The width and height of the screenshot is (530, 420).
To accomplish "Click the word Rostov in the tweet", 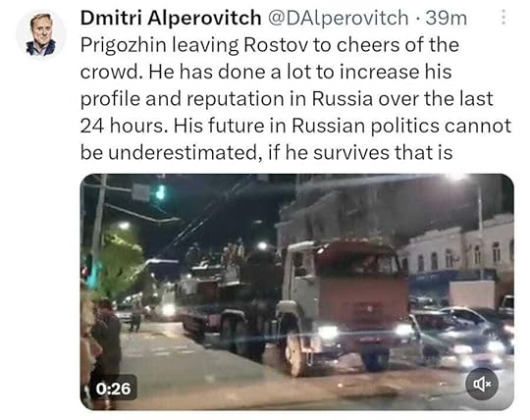I will (276, 44).
